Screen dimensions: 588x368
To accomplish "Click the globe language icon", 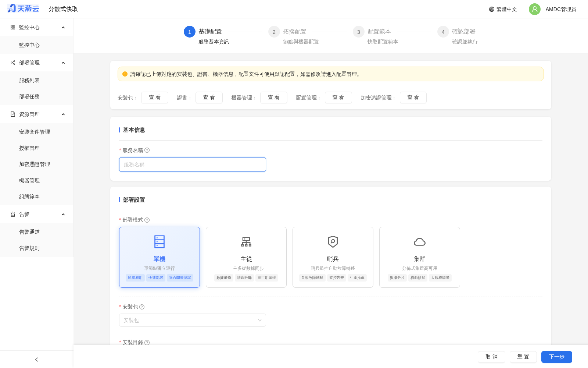I will click(x=492, y=9).
